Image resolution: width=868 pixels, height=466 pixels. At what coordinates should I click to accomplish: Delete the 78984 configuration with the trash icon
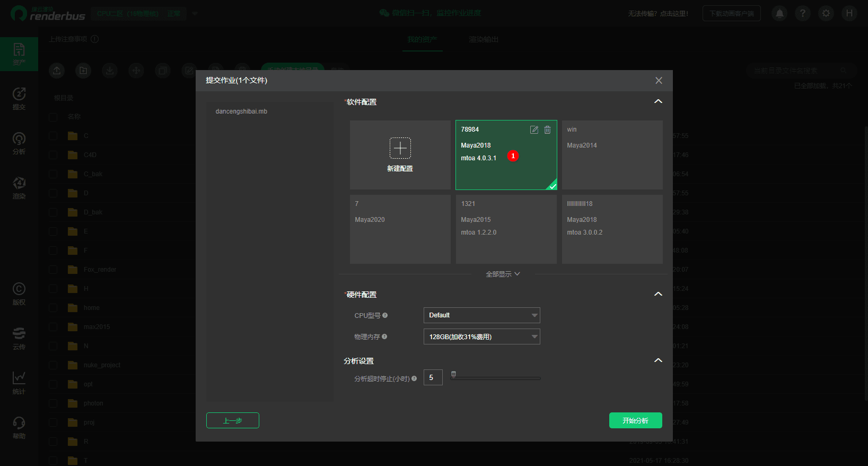[547, 130]
